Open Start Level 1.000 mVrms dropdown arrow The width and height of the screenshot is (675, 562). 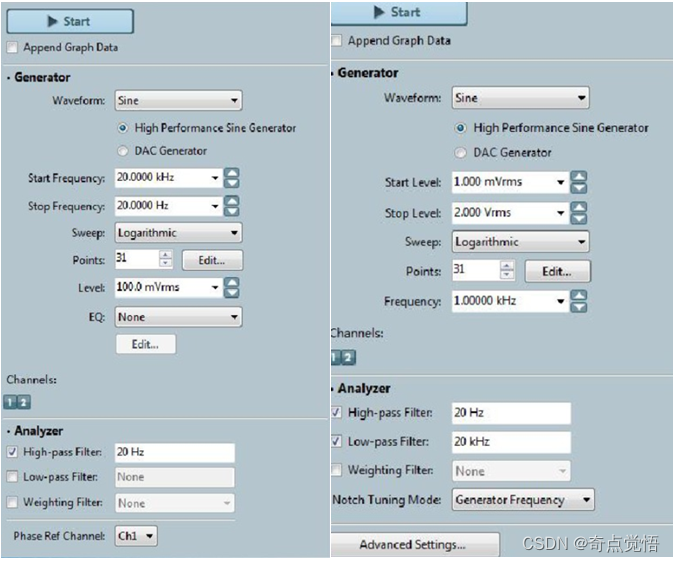[560, 182]
